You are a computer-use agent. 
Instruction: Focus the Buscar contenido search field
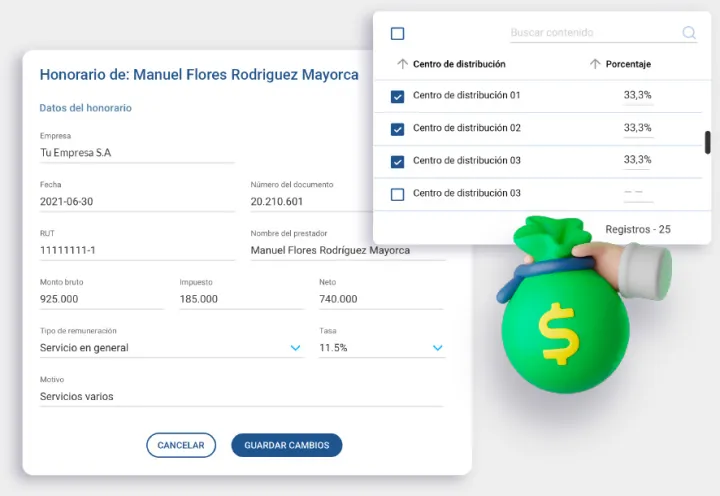pyautogui.click(x=590, y=33)
